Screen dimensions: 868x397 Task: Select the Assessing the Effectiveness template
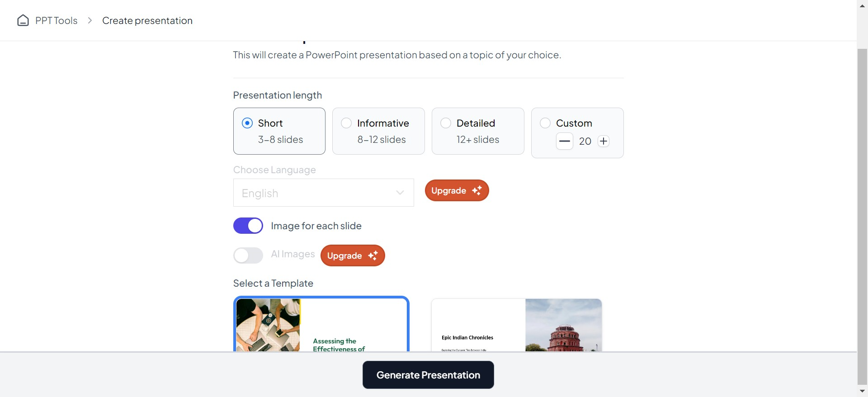[x=321, y=324]
